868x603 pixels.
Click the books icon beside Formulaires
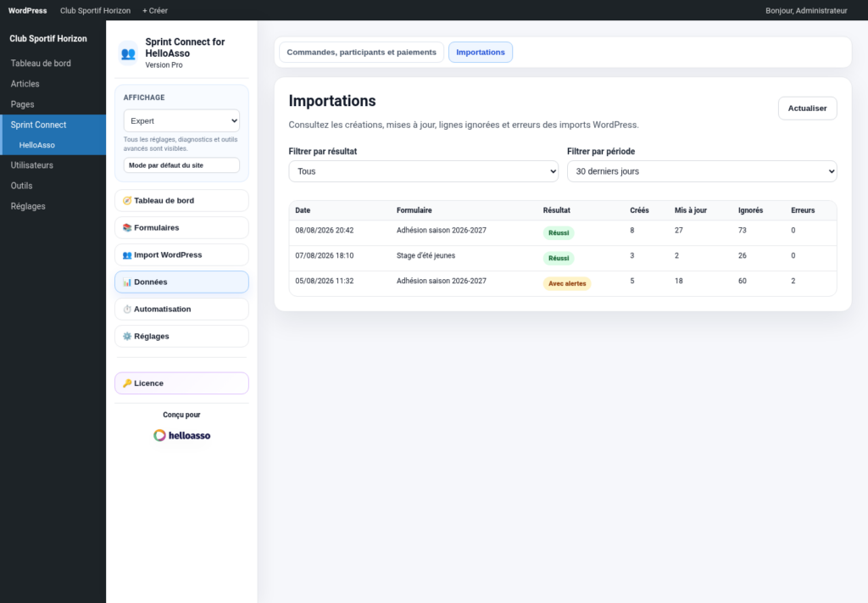coord(127,227)
